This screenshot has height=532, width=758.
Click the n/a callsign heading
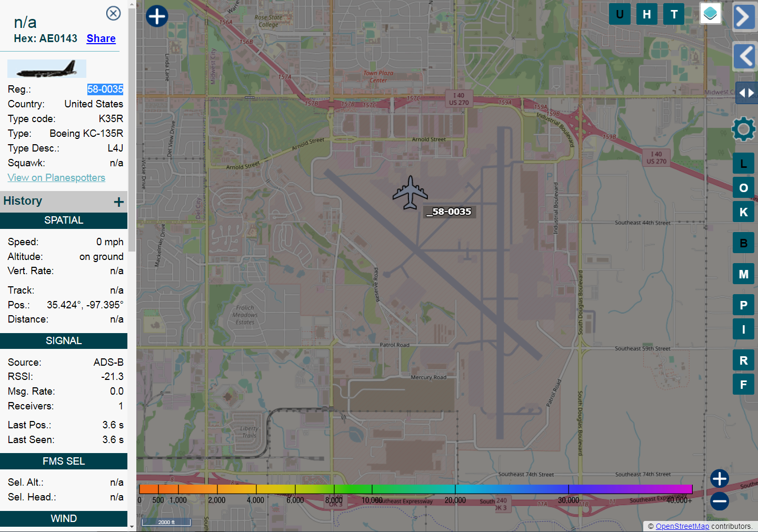click(x=25, y=22)
